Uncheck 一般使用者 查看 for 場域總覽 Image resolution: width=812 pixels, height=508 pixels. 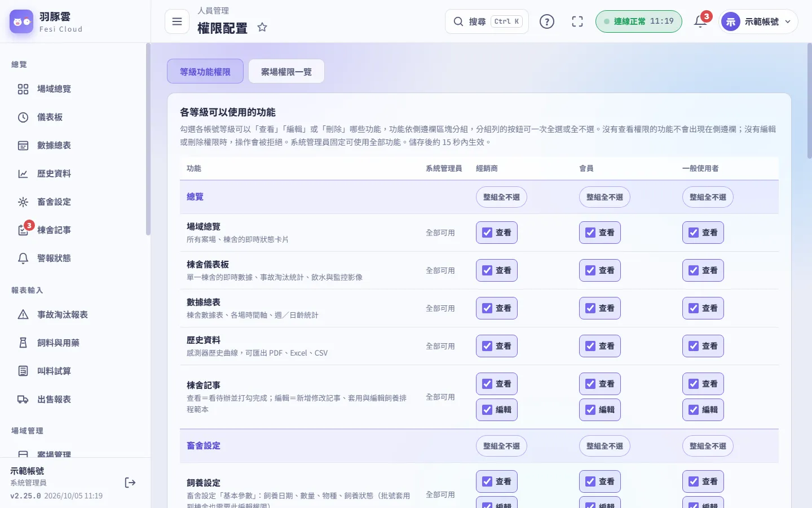(694, 233)
